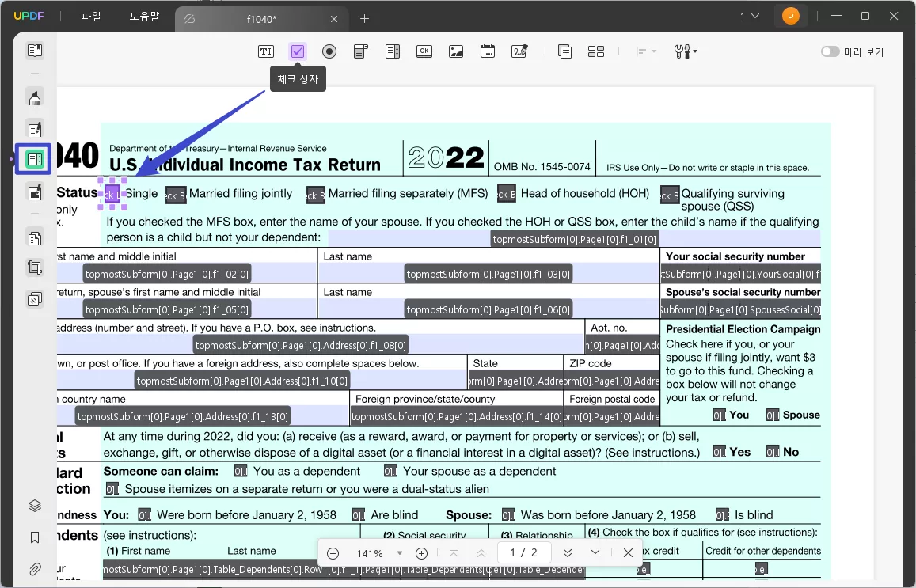Select the List Box form tool
This screenshot has height=588, width=916.
click(393, 51)
